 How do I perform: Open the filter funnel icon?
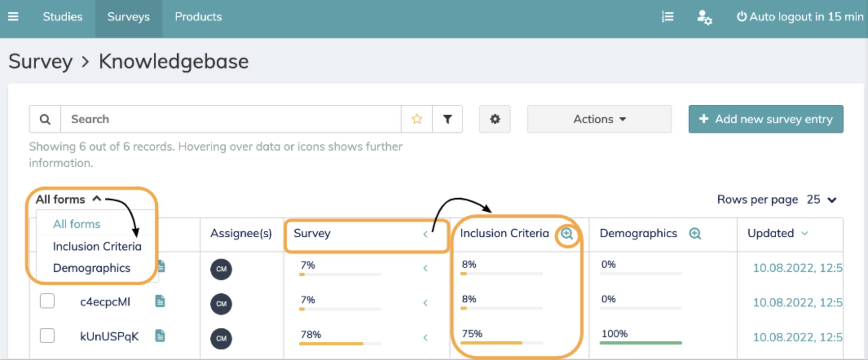click(447, 119)
